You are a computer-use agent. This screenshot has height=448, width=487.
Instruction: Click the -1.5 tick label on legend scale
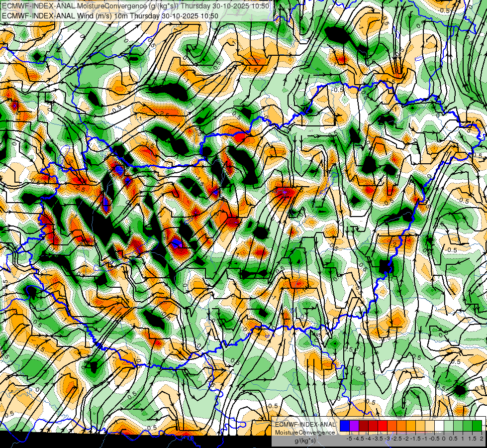pos(415,439)
